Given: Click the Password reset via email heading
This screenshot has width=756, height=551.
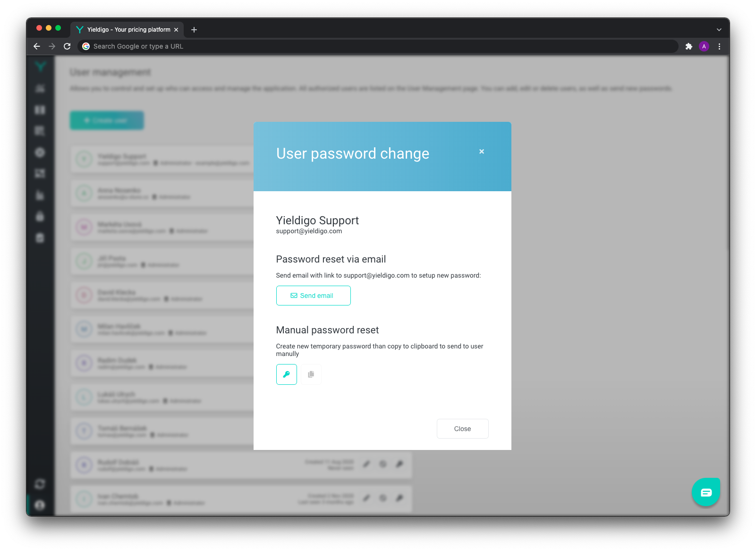Looking at the screenshot, I should [x=331, y=259].
